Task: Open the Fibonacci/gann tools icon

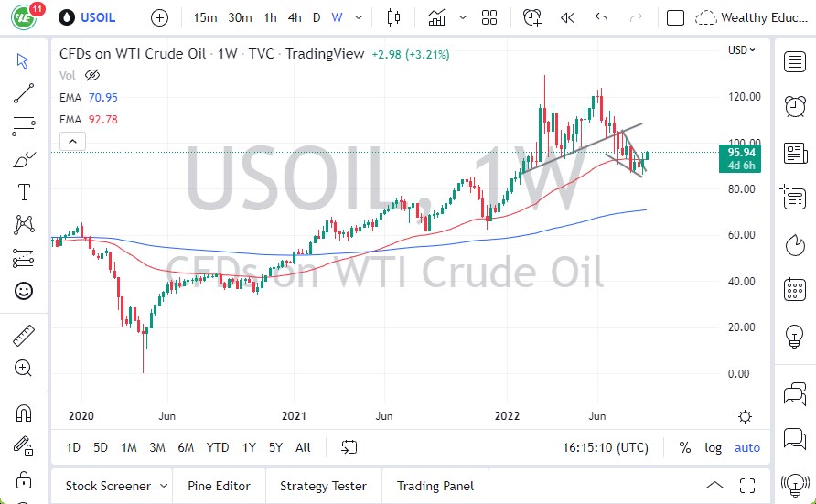Action: point(24,126)
